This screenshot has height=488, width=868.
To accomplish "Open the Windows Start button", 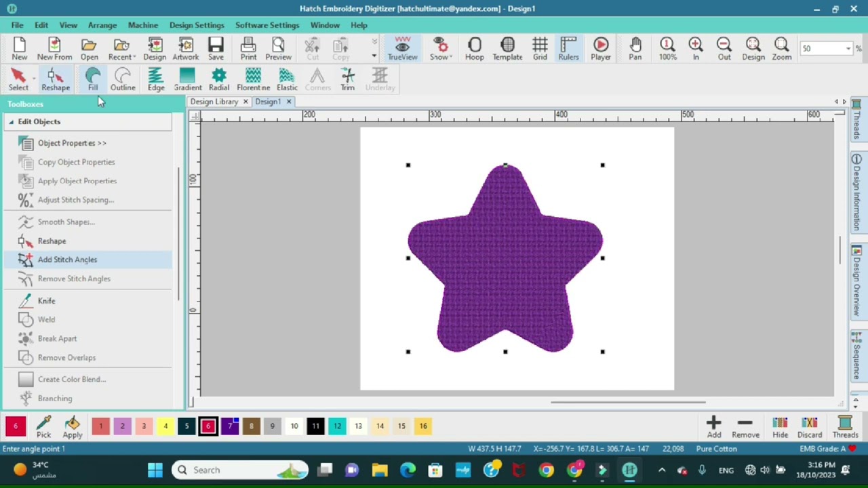I will point(155,470).
